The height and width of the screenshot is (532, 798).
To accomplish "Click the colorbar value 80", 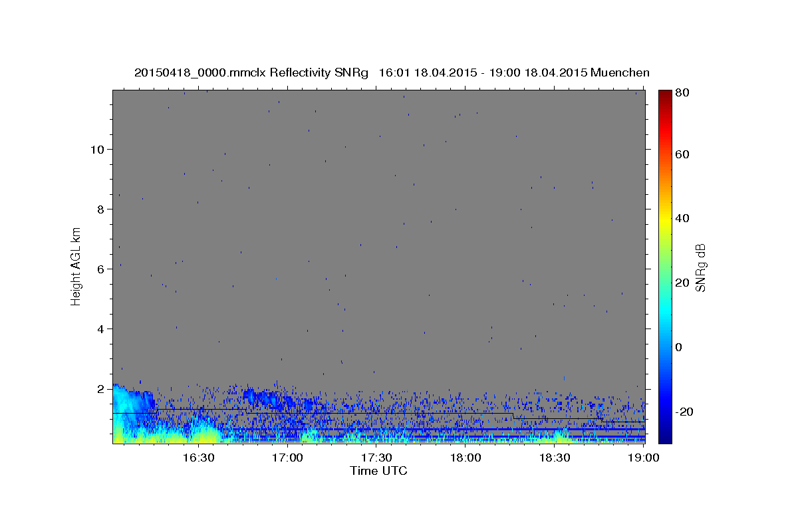I will pyautogui.click(x=684, y=93).
